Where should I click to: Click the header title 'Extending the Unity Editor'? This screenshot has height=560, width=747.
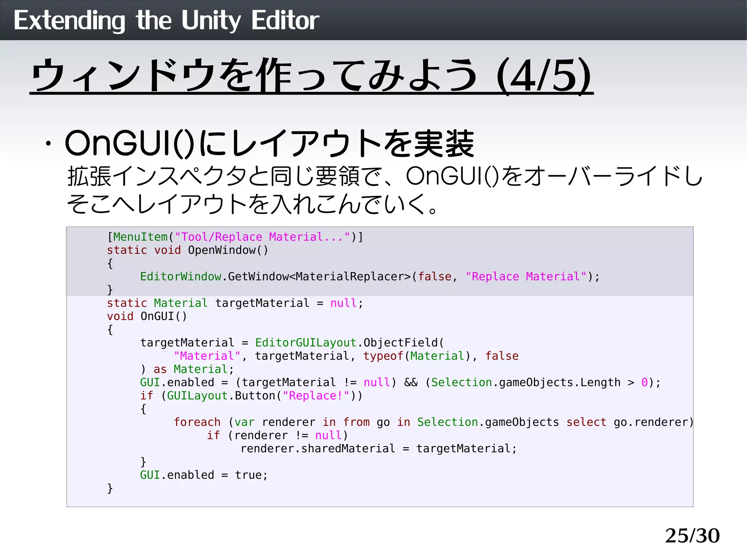click(x=166, y=20)
